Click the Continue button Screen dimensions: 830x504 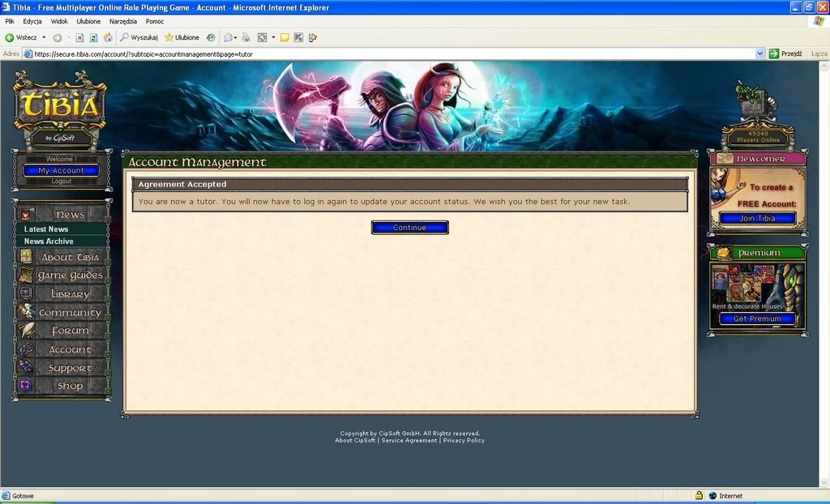[x=409, y=228]
